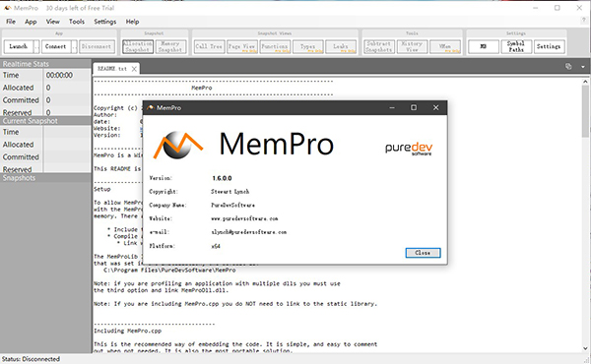Open the VMem tool
This screenshot has width=591, height=364.
(x=445, y=46)
